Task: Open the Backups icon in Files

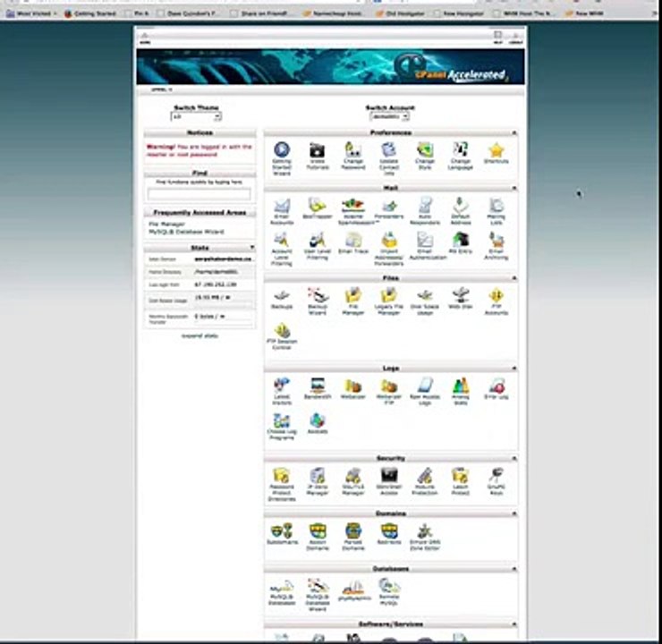Action: tap(282, 295)
